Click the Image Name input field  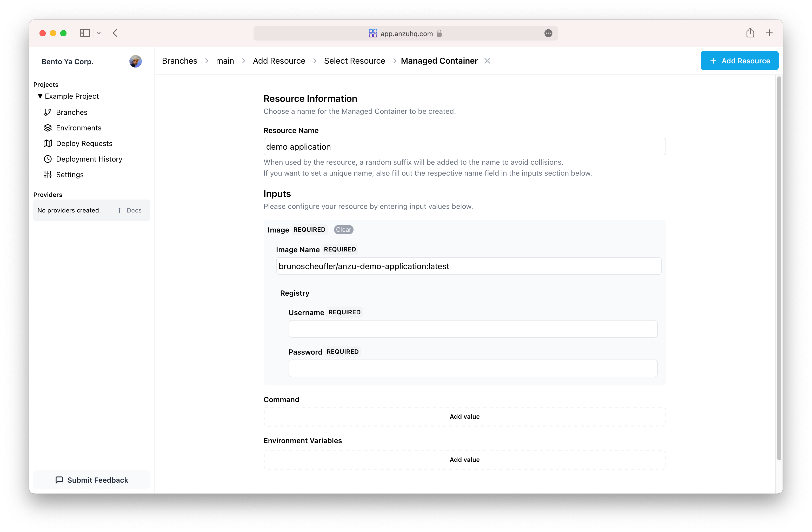pos(468,266)
